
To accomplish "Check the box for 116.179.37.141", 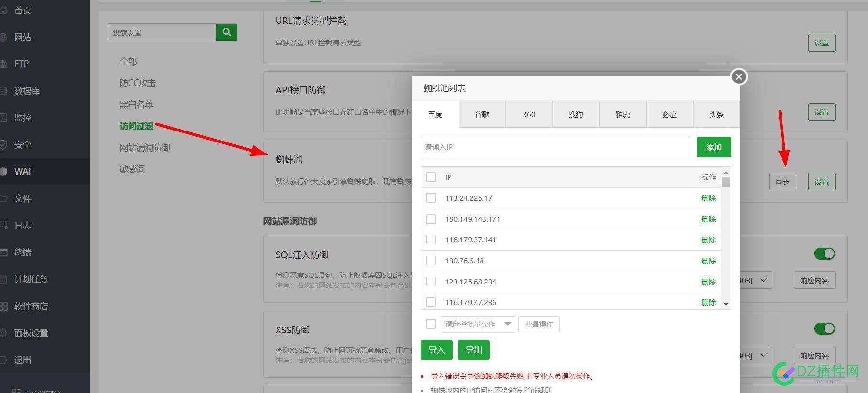I will pyautogui.click(x=431, y=240).
